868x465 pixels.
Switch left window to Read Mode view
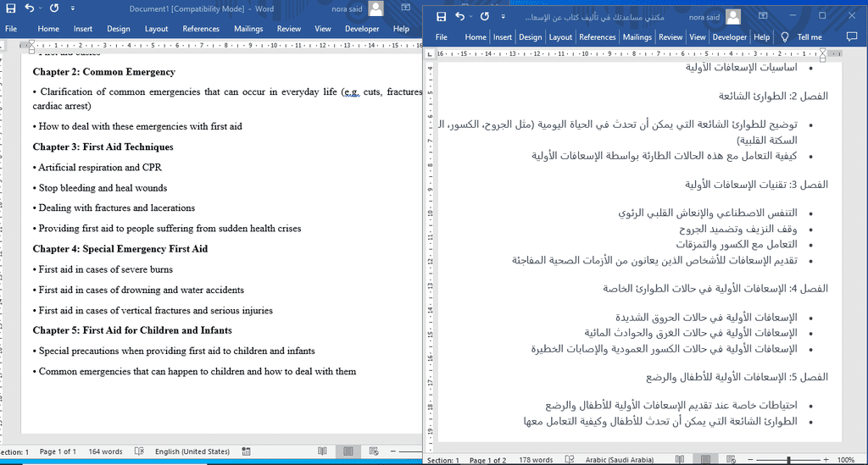(x=322, y=451)
